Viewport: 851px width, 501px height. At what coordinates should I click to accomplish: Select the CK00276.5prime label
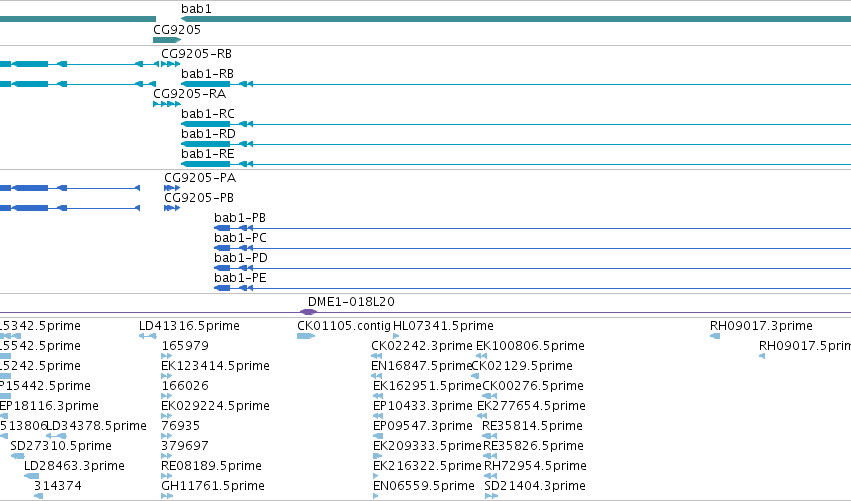click(533, 386)
